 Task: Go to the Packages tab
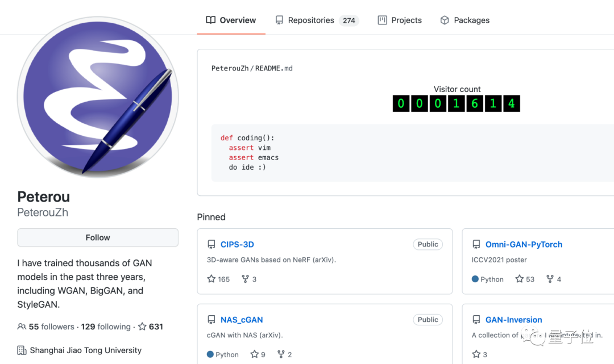464,20
